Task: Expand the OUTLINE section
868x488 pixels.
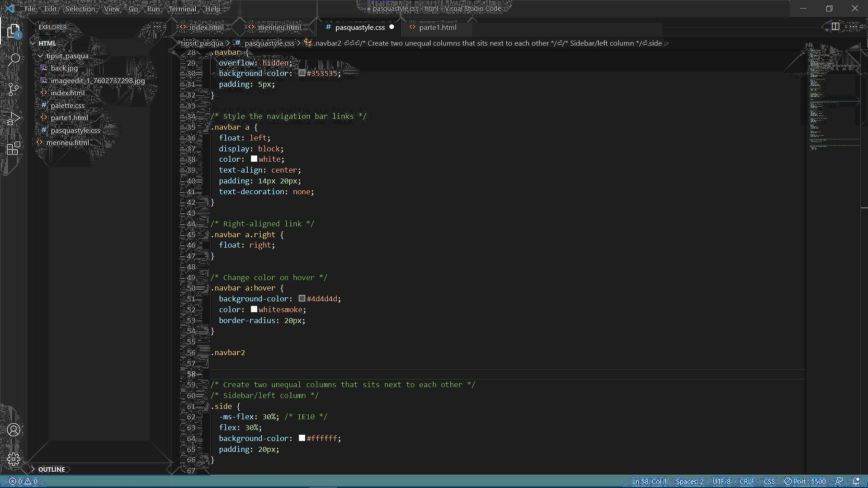Action: 52,469
